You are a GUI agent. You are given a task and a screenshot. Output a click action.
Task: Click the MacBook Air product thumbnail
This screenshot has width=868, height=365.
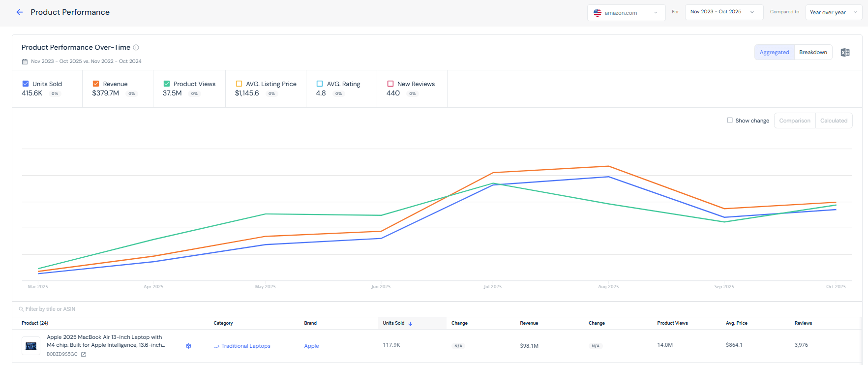click(31, 346)
